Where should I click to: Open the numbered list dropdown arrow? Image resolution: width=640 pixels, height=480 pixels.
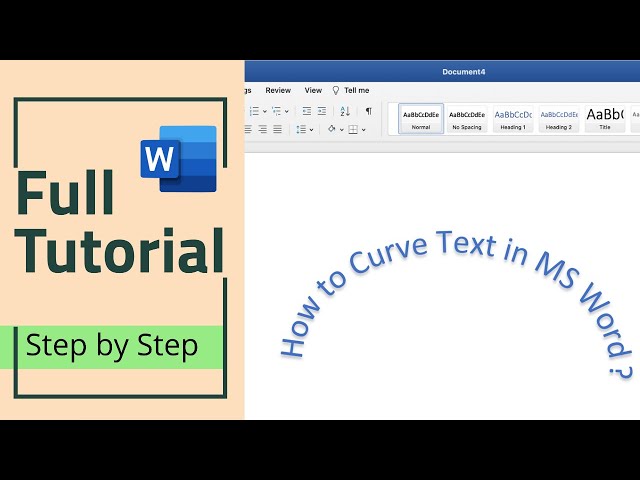(x=264, y=111)
